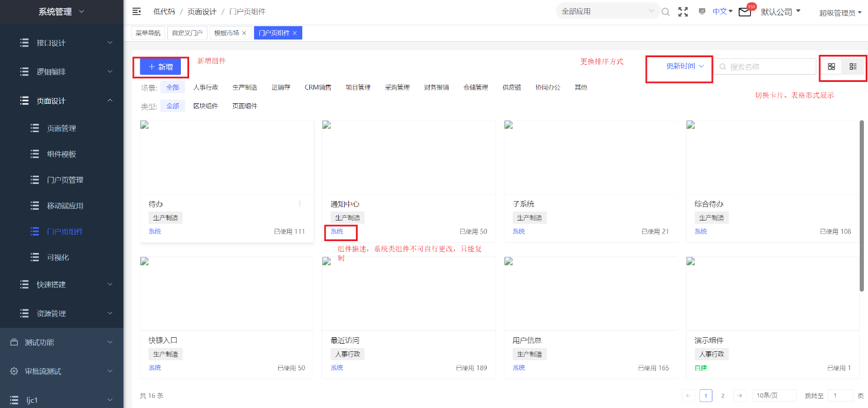
Task: Open the three-dot menu on 待办 card
Action: pyautogui.click(x=299, y=203)
